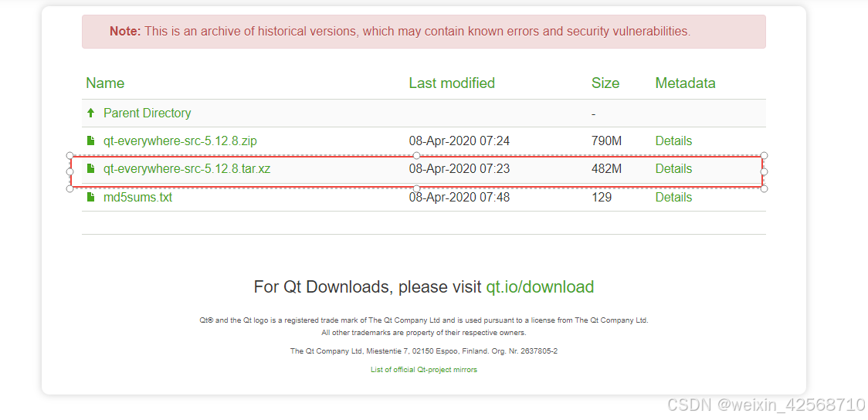Visit the qt.io/download link
The height and width of the screenshot is (420, 868).
point(540,286)
